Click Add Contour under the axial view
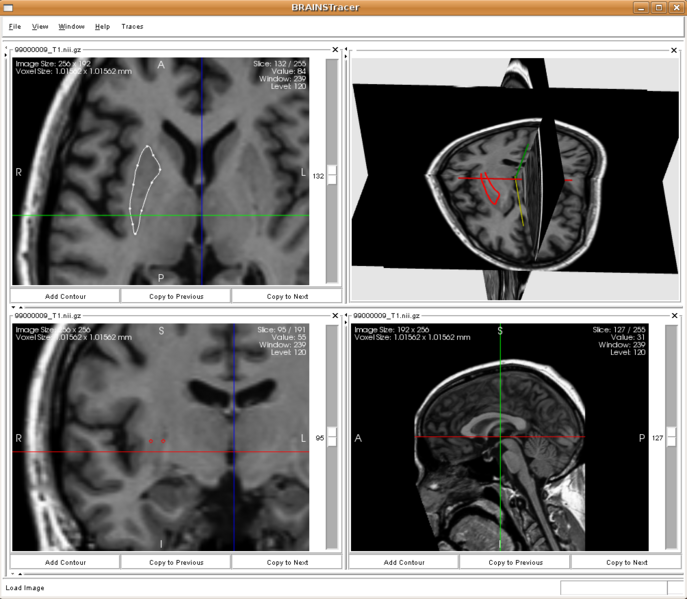This screenshot has height=599, width=687. [65, 296]
